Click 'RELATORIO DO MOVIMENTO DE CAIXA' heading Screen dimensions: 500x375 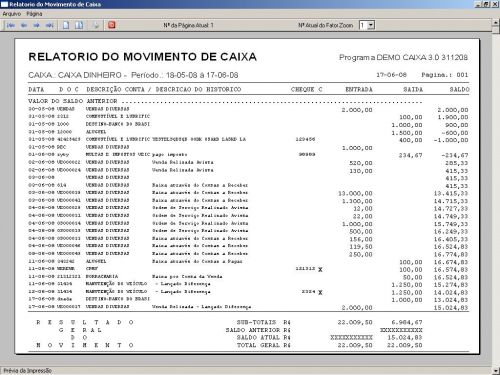click(143, 57)
